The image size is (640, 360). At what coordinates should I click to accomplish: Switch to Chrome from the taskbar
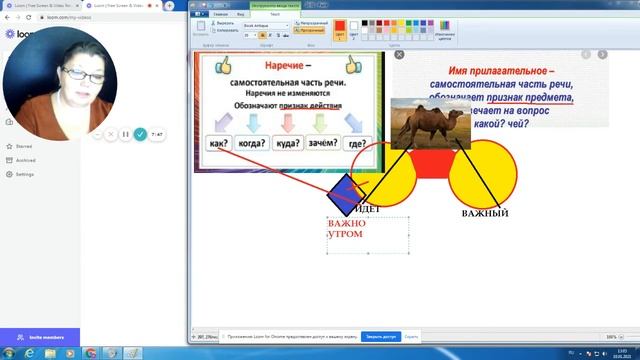coord(91,353)
